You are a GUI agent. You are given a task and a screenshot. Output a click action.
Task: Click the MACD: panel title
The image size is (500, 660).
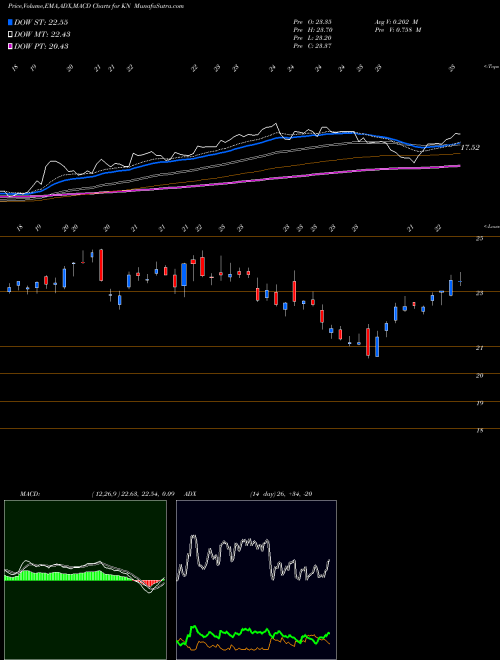[29, 494]
